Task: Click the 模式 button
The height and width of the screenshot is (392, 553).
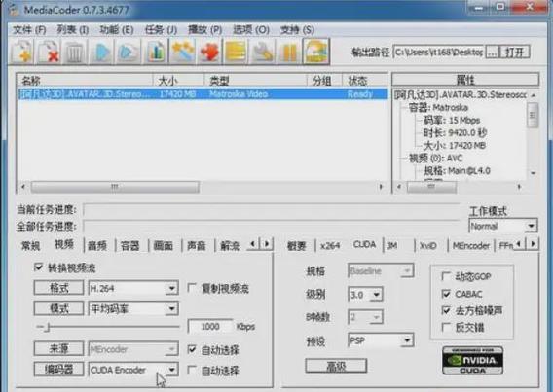Action: (x=58, y=308)
